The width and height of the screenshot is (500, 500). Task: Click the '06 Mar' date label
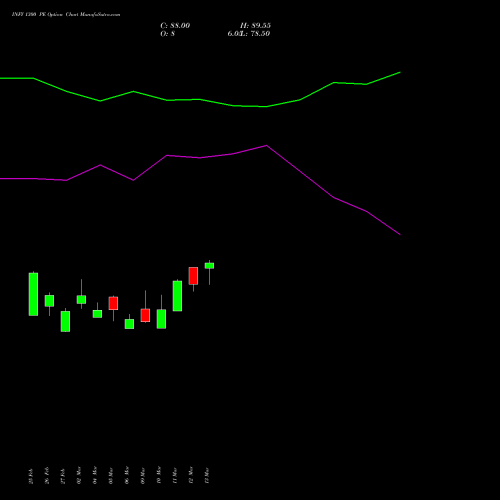point(127,475)
